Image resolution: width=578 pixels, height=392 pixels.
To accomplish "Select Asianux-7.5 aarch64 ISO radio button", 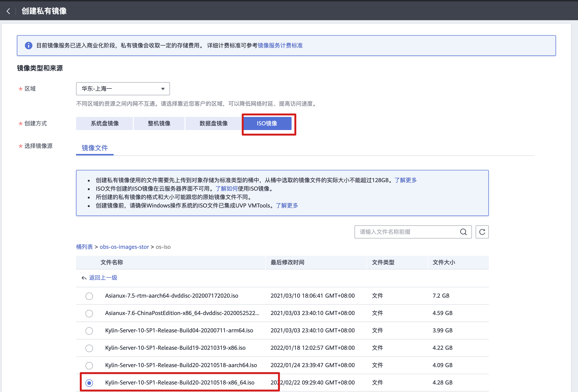I will 89,296.
